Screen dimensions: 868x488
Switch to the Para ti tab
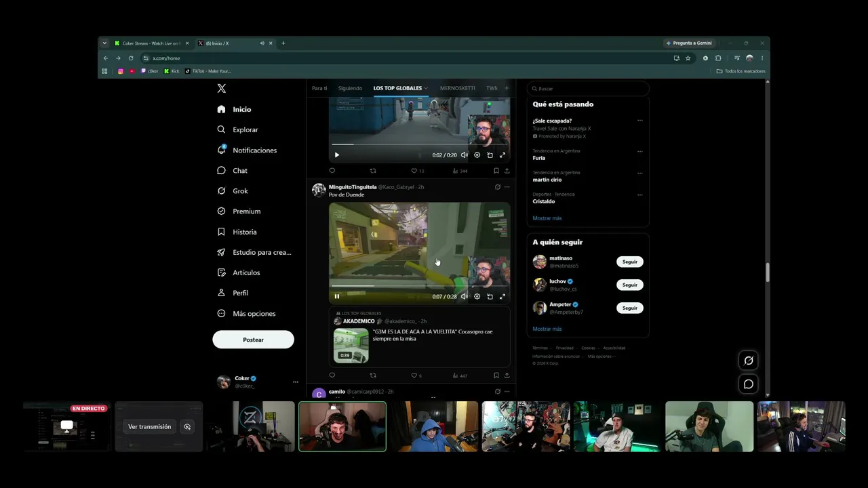(319, 88)
